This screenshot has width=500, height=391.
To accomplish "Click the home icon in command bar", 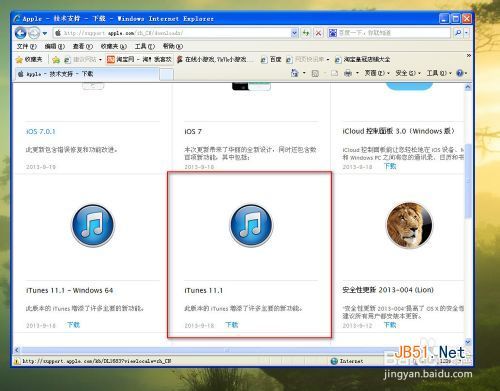I will coord(295,73).
